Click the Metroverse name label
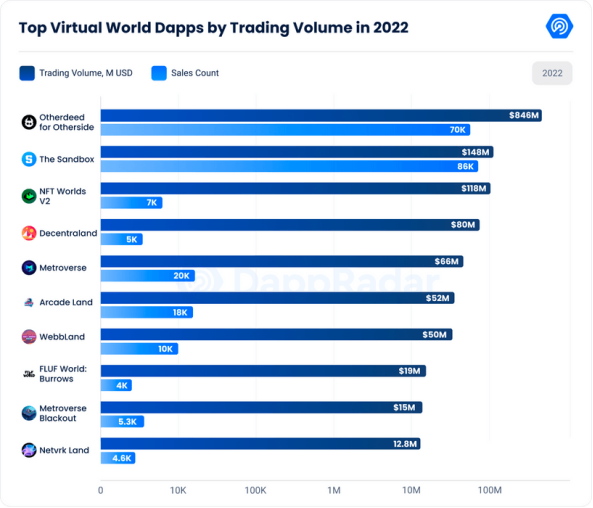This screenshot has width=593, height=508. 63,268
